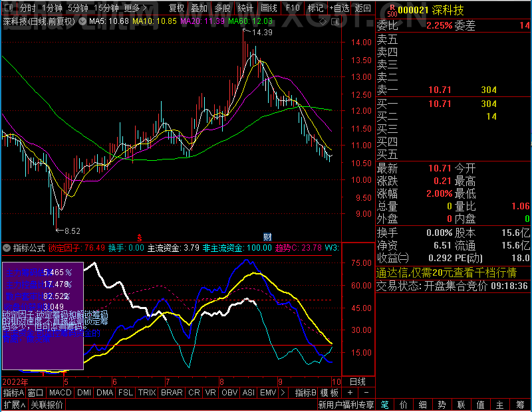The image size is (532, 412).
Task: Click the 14.39 high price label
Action: 262,32
